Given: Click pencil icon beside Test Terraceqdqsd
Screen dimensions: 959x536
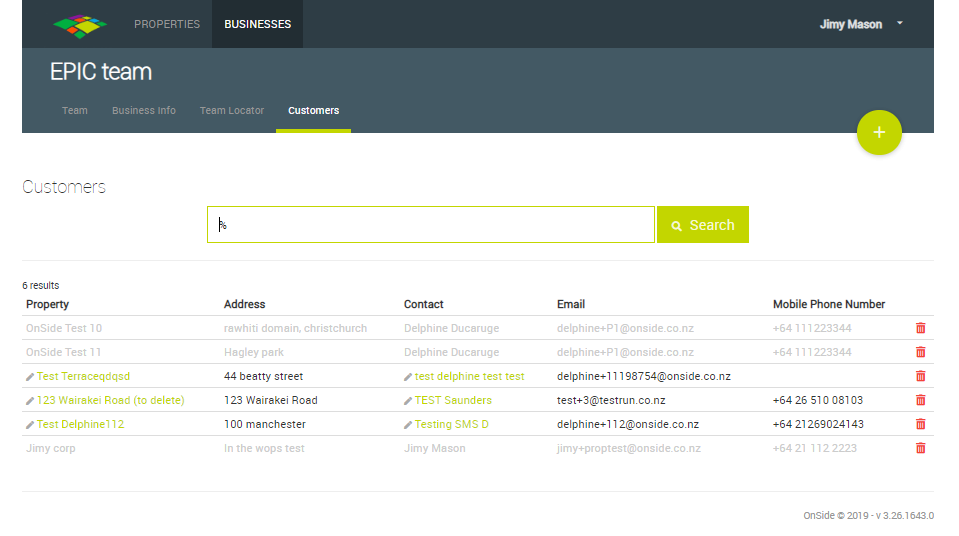Looking at the screenshot, I should [30, 377].
